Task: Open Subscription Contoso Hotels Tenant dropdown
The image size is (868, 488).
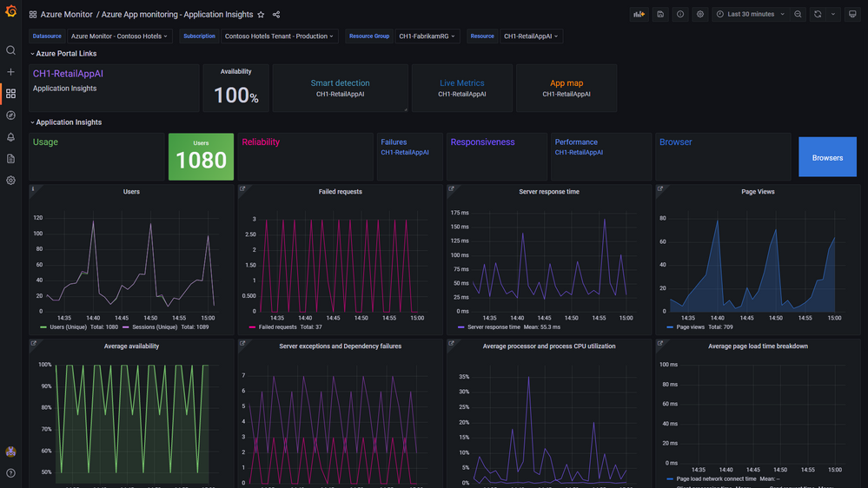Action: coord(279,36)
